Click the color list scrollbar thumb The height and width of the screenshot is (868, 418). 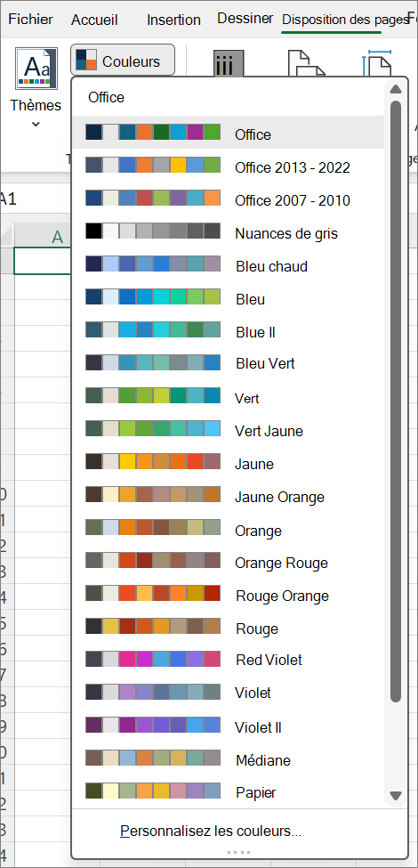(395, 402)
